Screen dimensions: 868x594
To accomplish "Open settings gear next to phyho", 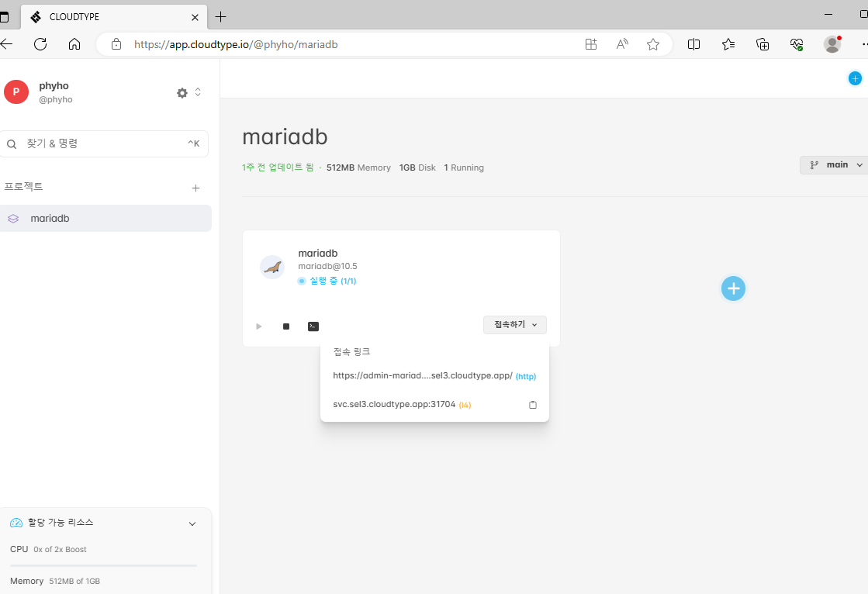I will [x=182, y=92].
